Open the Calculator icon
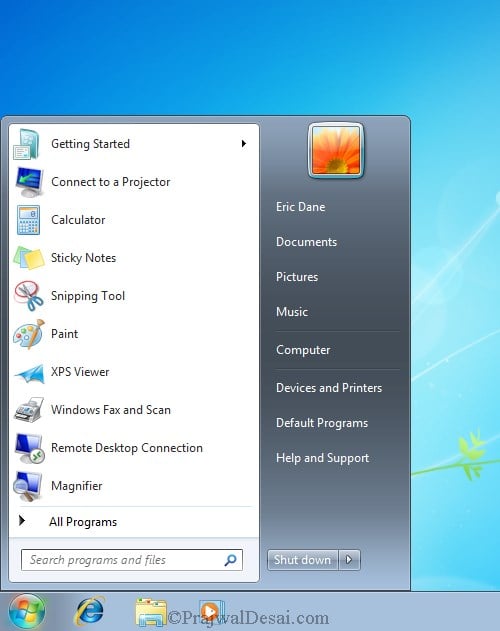The image size is (500, 631). pyautogui.click(x=28, y=220)
